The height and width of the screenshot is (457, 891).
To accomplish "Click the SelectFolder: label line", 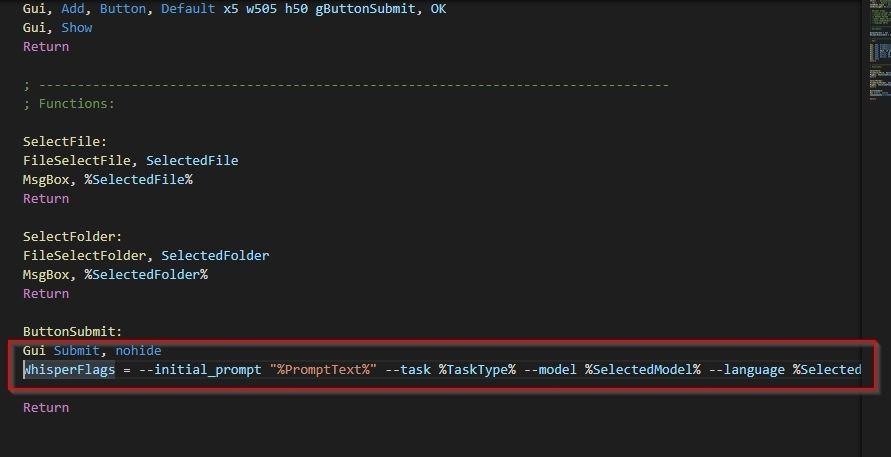I will (73, 236).
